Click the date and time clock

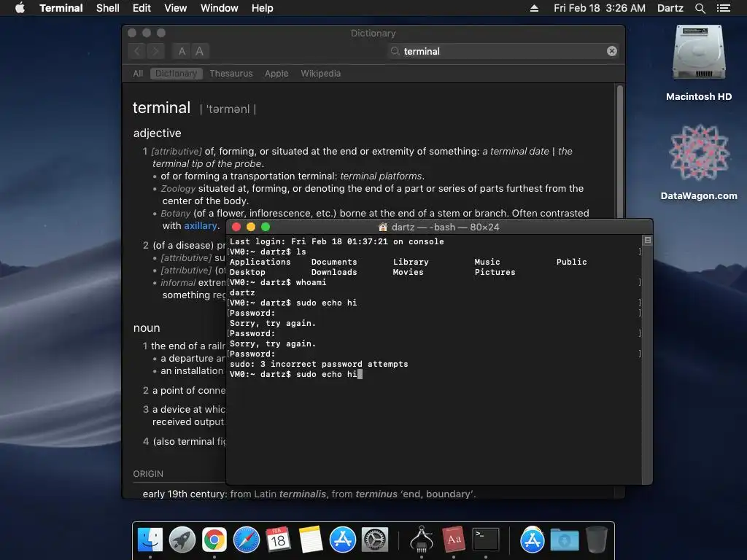point(600,8)
